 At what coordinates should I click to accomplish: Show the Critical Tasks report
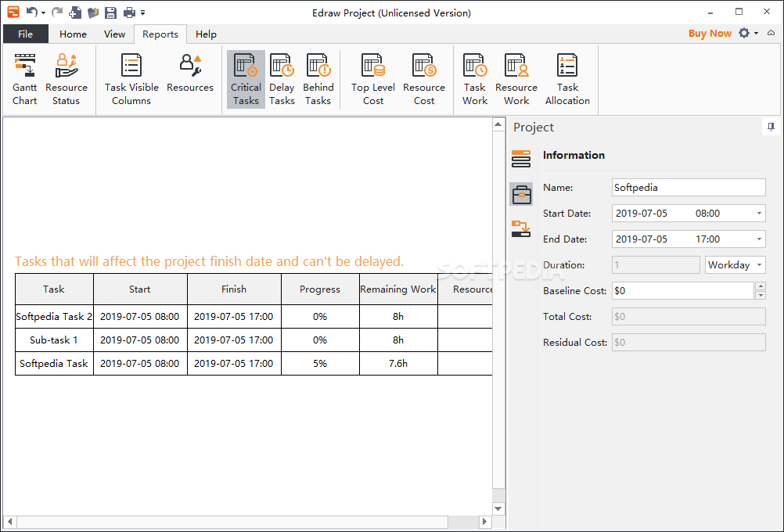246,80
